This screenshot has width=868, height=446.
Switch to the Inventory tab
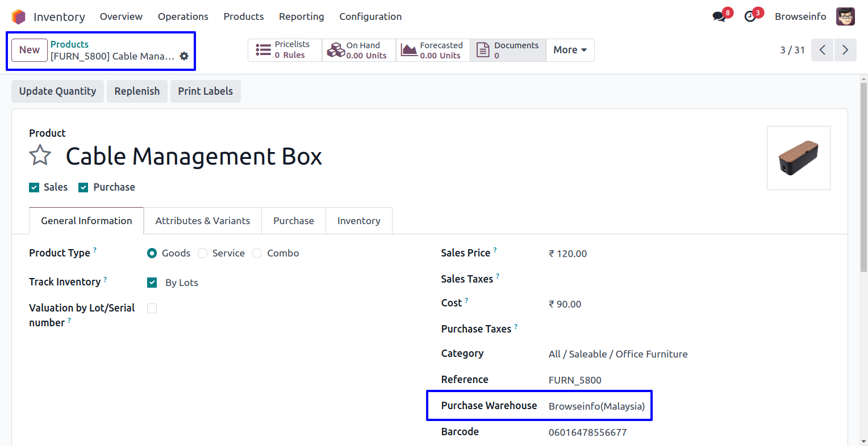(358, 221)
